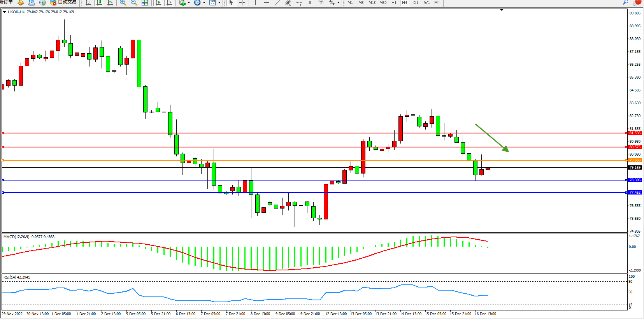Expand the chart templates dropdown arrow
This screenshot has height=319, width=644.
(x=219, y=3)
